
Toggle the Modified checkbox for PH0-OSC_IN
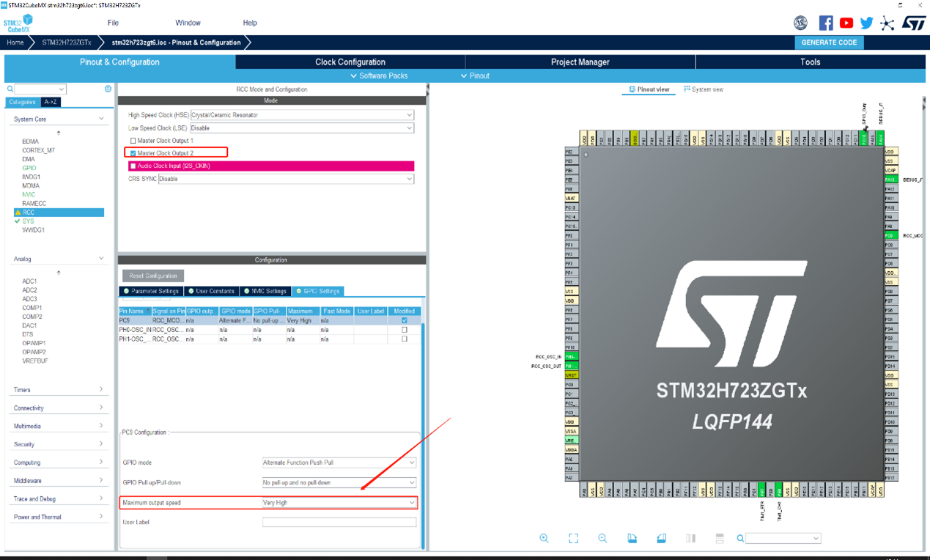pyautogui.click(x=405, y=330)
